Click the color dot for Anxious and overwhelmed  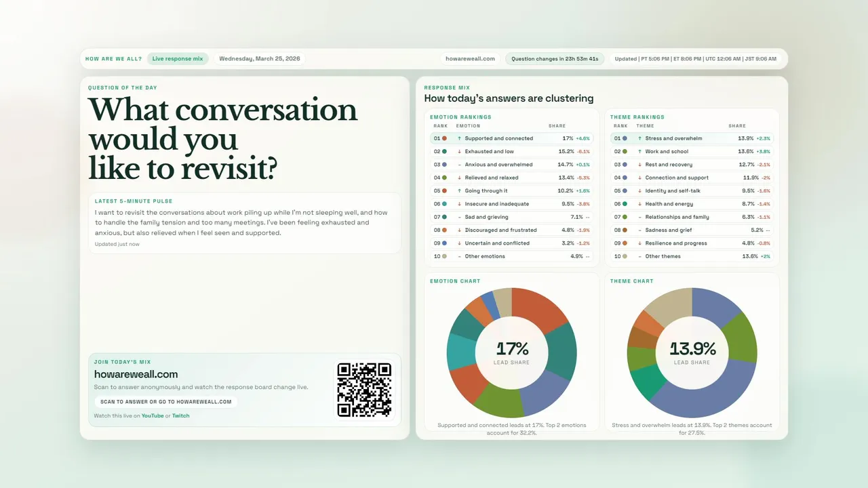tap(444, 165)
